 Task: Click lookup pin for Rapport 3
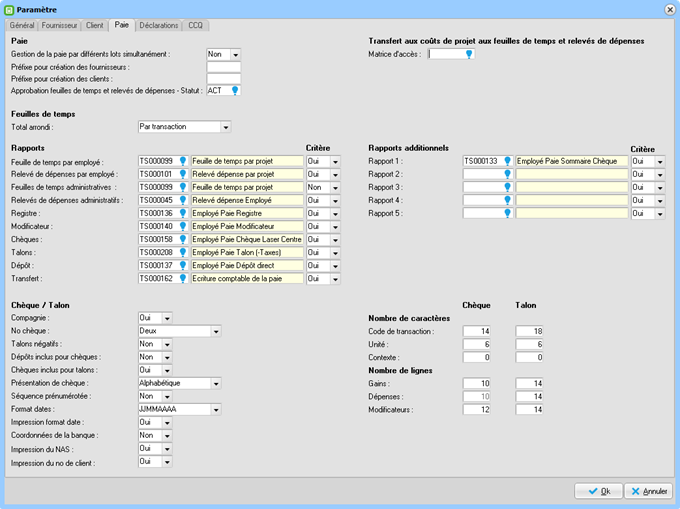[507, 187]
